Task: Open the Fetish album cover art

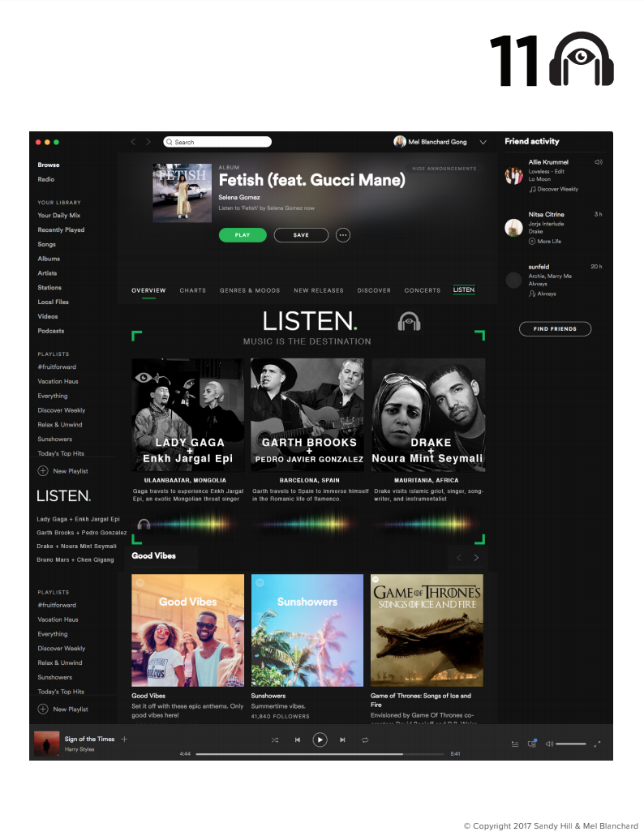Action: point(182,193)
